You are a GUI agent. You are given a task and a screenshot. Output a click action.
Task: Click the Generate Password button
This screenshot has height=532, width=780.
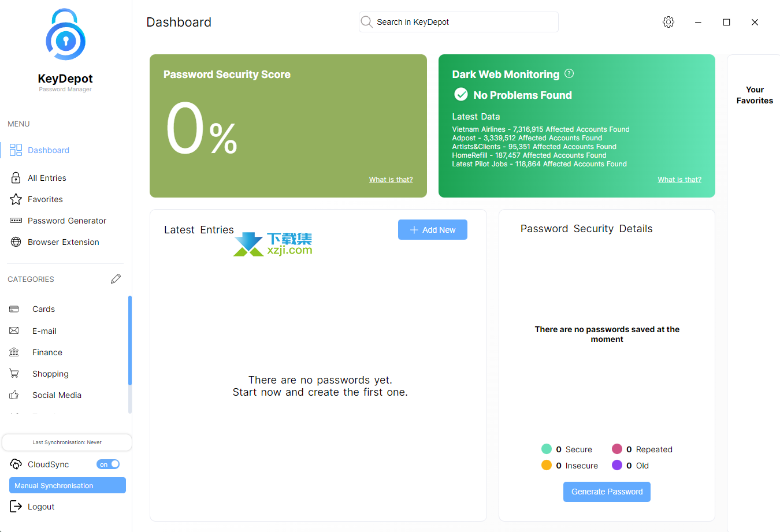pos(607,492)
